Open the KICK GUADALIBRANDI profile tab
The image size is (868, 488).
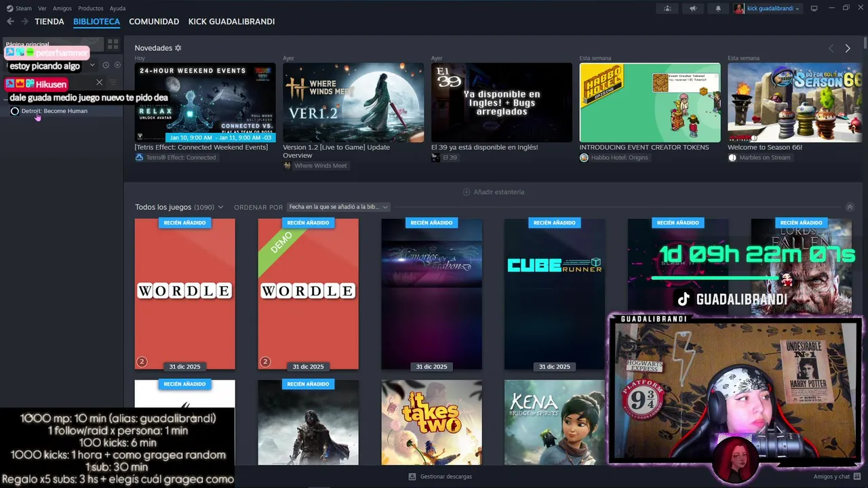231,22
